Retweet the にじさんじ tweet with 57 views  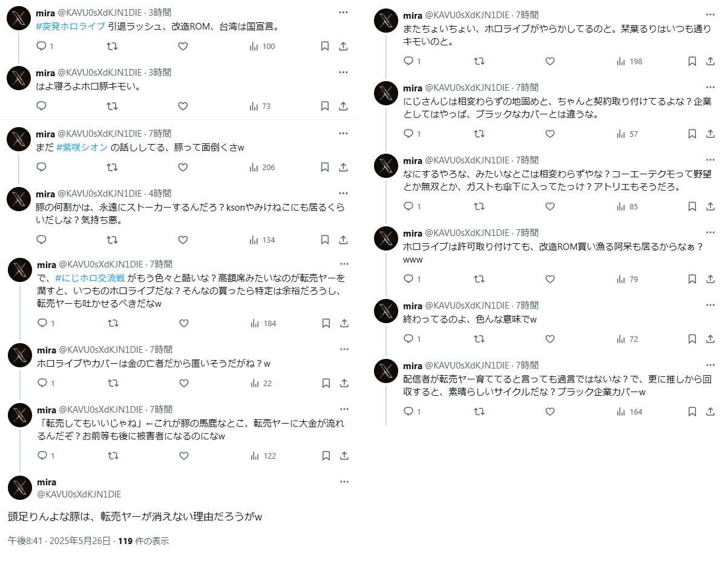(479, 134)
